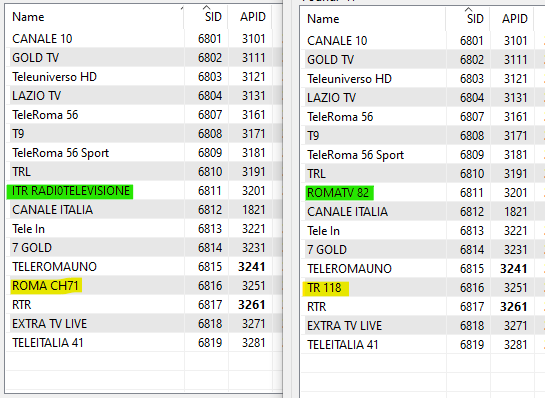Select TELEITALIA 41 in the right table
This screenshot has height=398, width=545.
pos(343,345)
